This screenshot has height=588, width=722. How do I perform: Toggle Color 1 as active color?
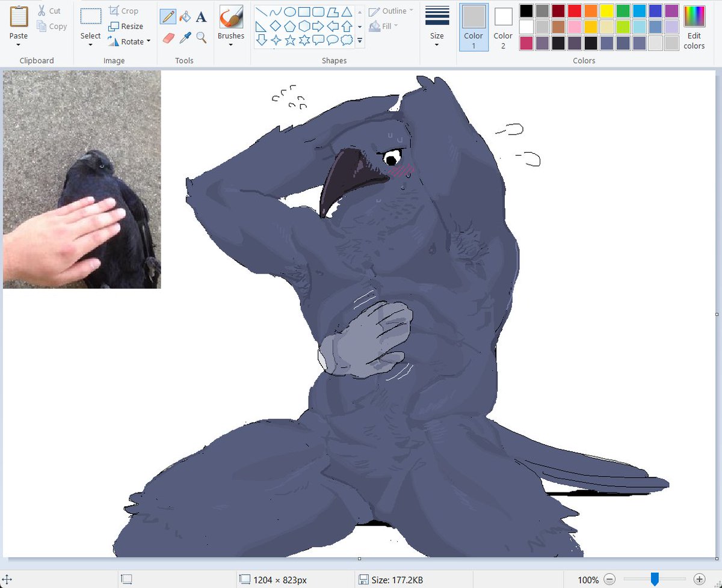pos(474,27)
